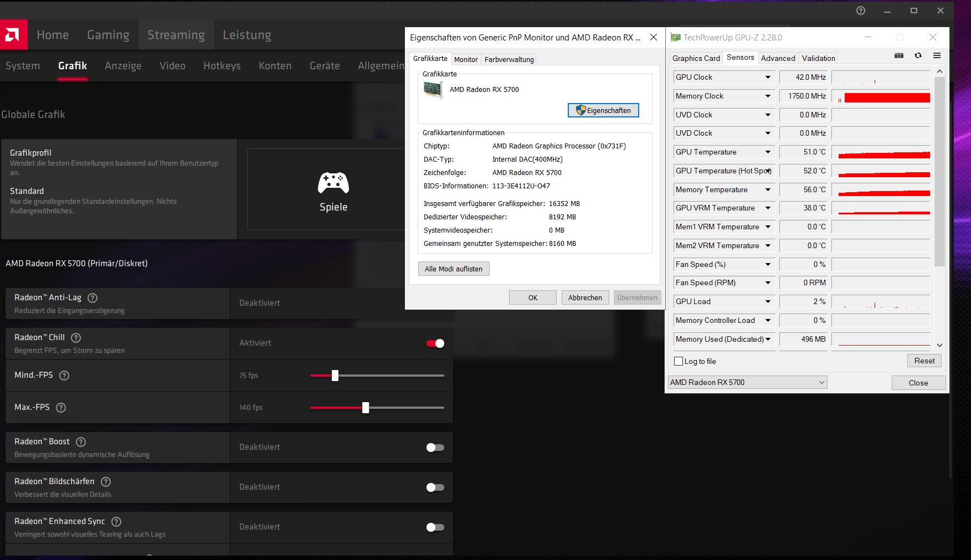This screenshot has height=560, width=971.
Task: Click the GPU-Z sensors vertical scrollbar
Action: click(939, 172)
